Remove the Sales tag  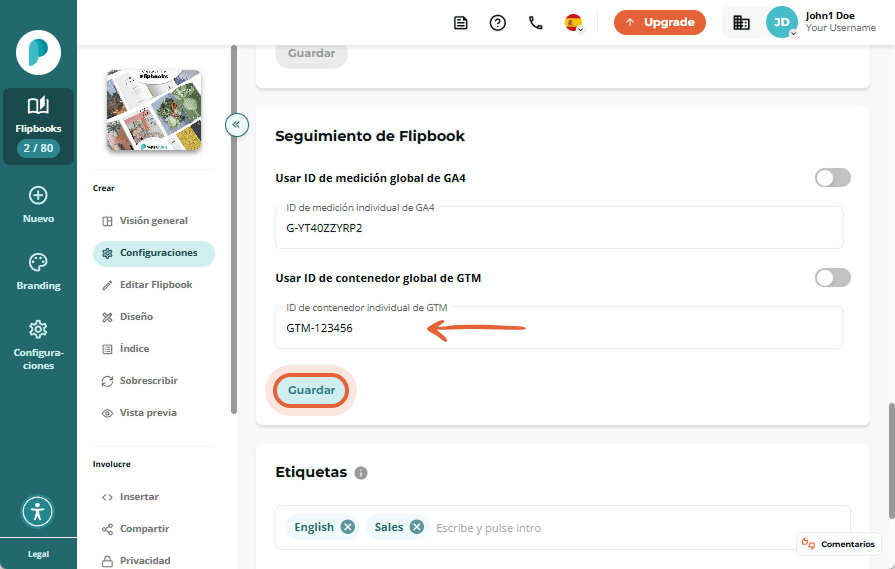[417, 527]
